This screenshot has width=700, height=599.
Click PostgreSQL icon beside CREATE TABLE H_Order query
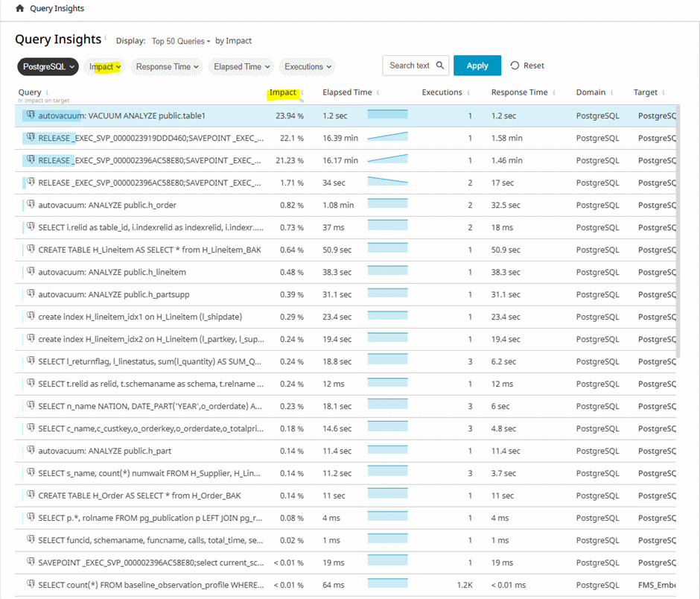pyautogui.click(x=31, y=495)
